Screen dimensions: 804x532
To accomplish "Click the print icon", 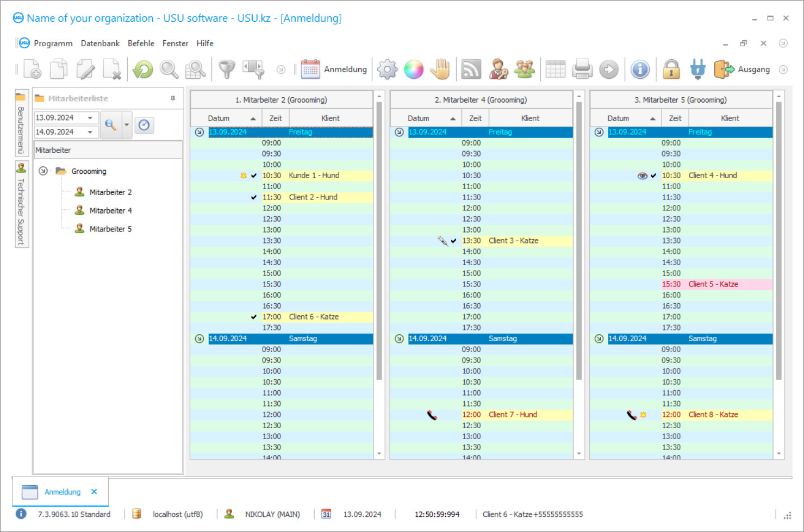I will point(583,69).
